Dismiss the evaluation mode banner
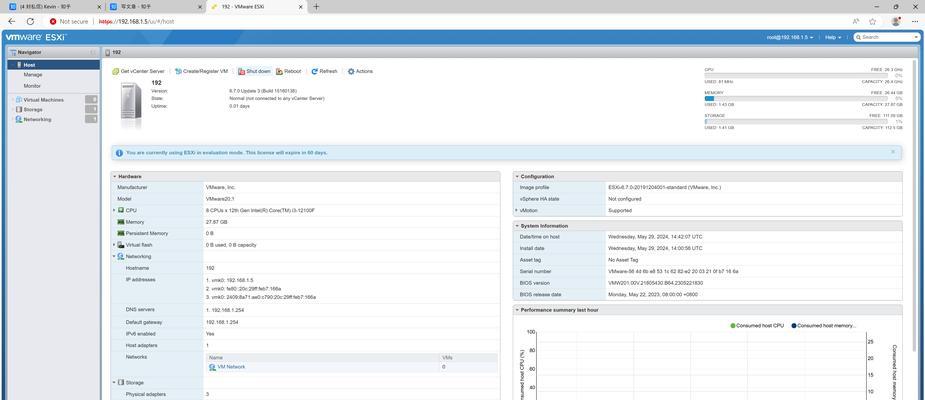The height and width of the screenshot is (400, 925). pos(893,152)
